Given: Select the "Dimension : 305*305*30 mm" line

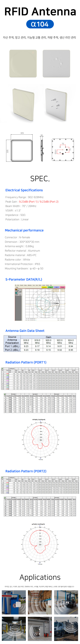Looking at the screenshot, I should tap(22, 242).
